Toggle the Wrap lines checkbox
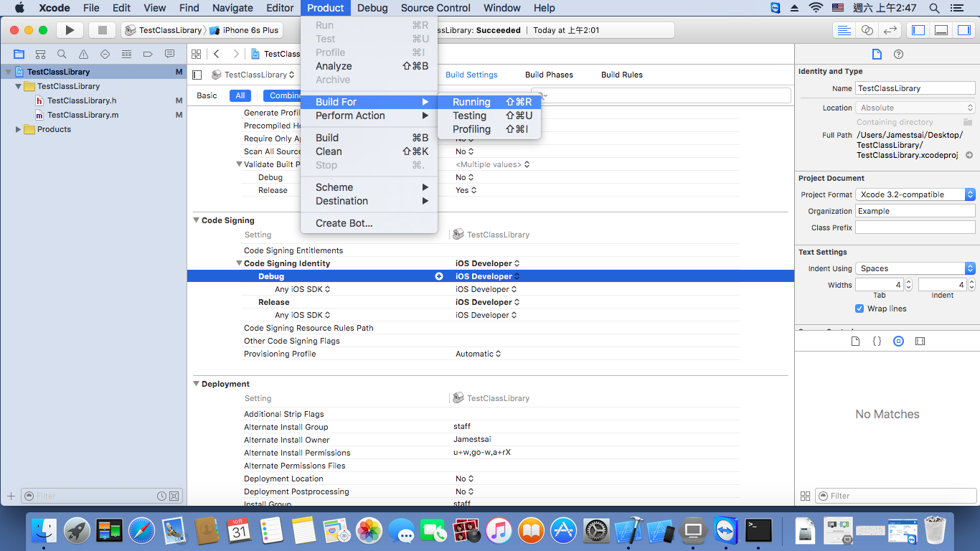The width and height of the screenshot is (980, 551). tap(859, 309)
